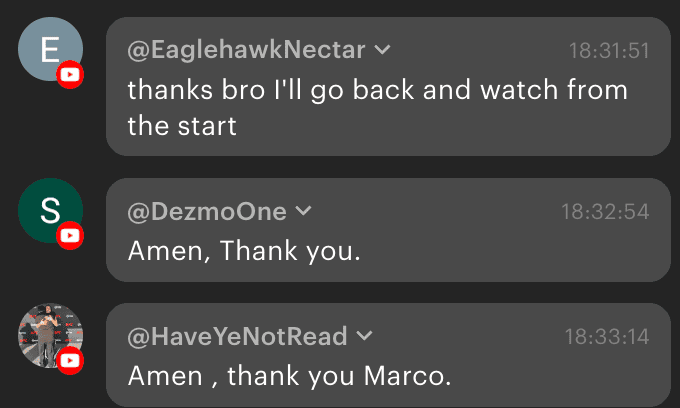Click DezmoOne's green S avatar
The image size is (680, 408).
(x=49, y=210)
